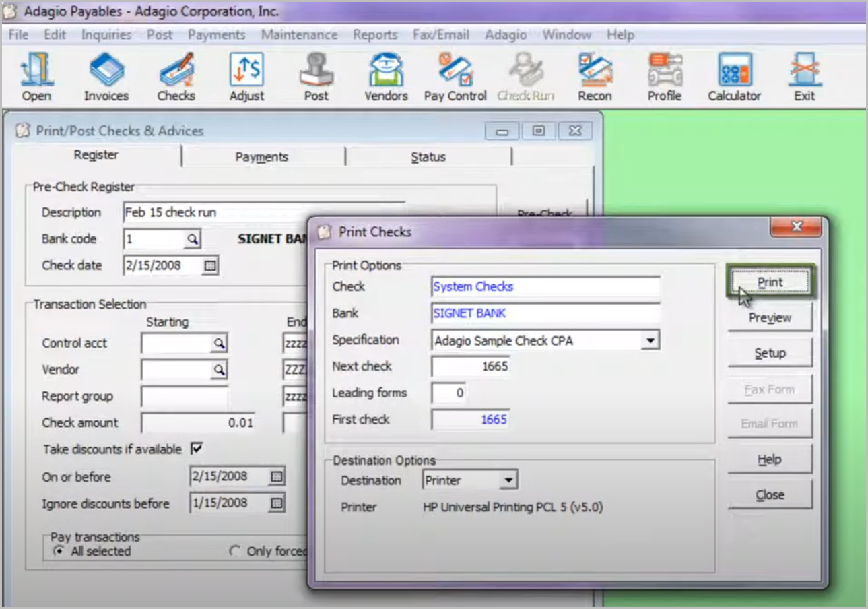Expand the Destination dropdown

[x=508, y=480]
